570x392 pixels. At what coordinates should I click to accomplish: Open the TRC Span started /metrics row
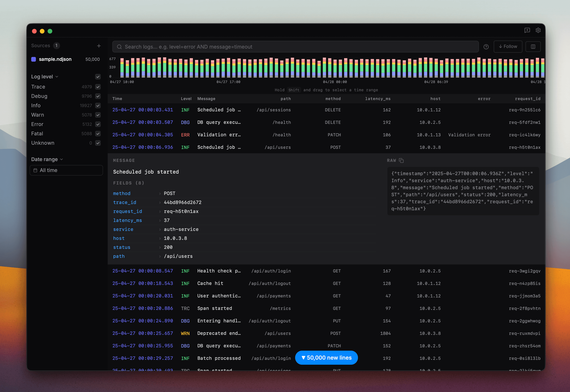(326, 308)
